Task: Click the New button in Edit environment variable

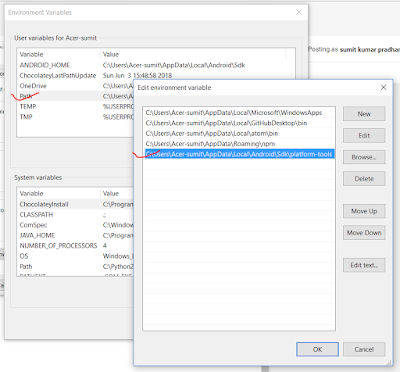Action: pyautogui.click(x=364, y=114)
